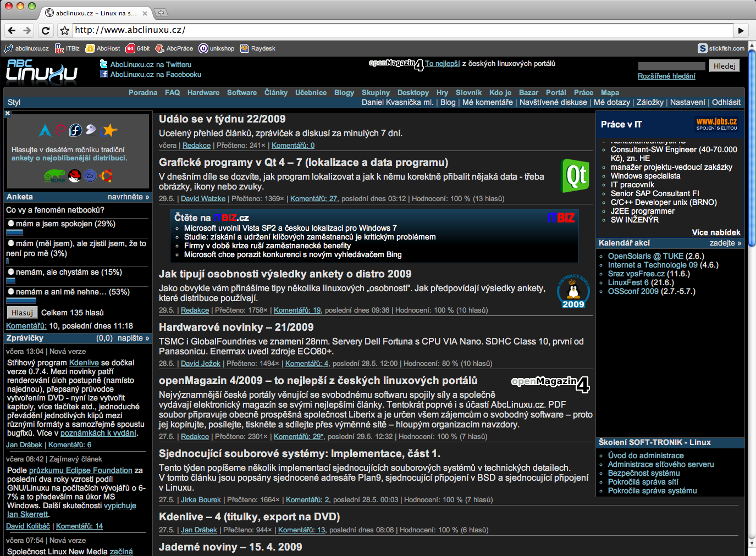Reload the page with the refresh icon
756x556 pixels.
46,31
